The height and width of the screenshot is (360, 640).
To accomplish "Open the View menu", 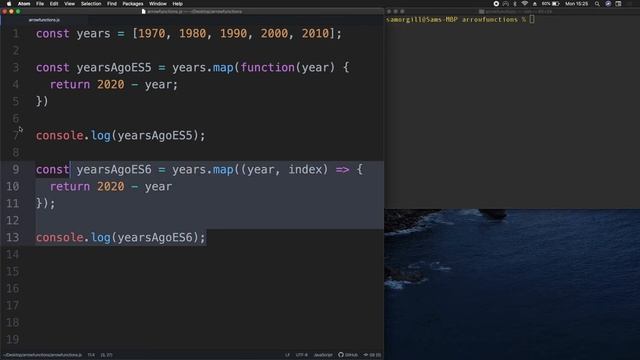I will tap(69, 4).
